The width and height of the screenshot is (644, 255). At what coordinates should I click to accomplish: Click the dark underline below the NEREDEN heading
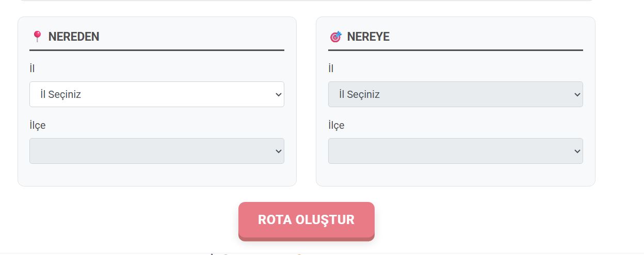click(156, 50)
